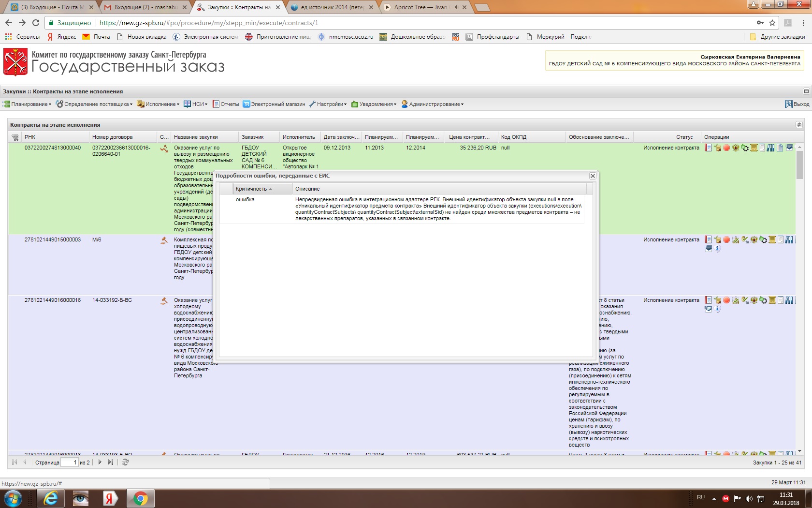Open the Администрирование dropdown menu
Viewport: 812px width, 508px height.
pyautogui.click(x=433, y=104)
